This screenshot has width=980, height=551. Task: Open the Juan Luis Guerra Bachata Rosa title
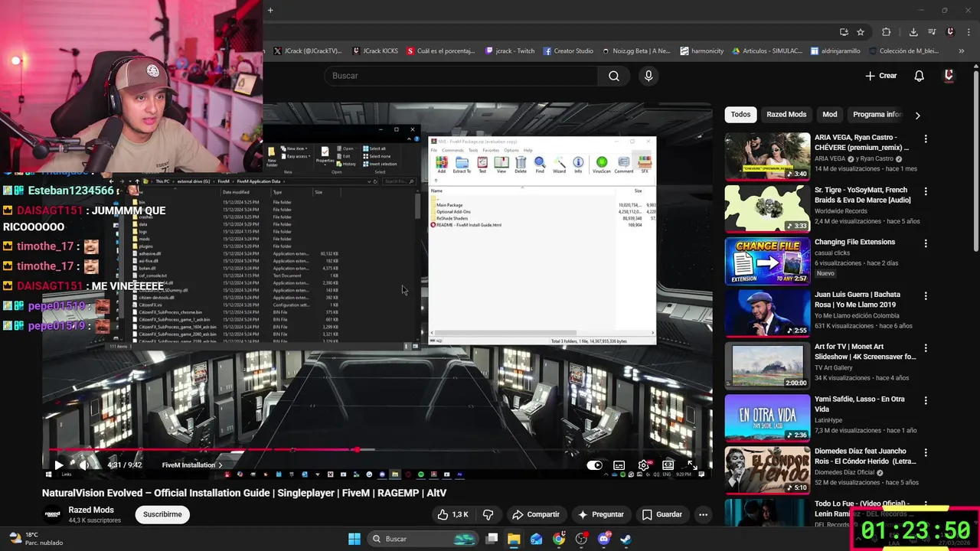pyautogui.click(x=859, y=299)
